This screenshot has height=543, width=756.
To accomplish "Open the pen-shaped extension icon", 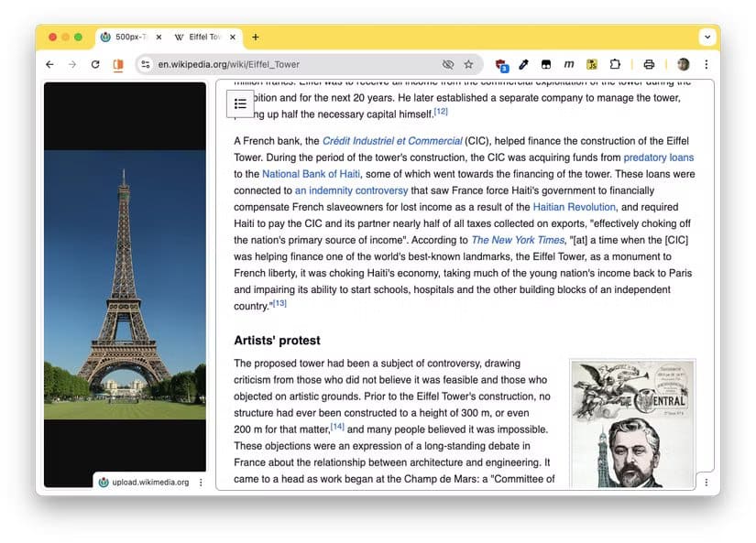I will point(523,64).
